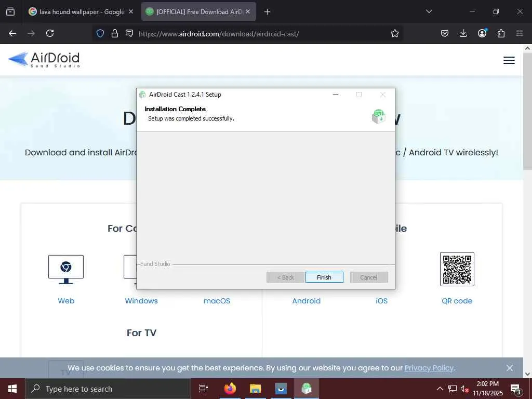Open a new browser tab
Image resolution: width=532 pixels, height=399 pixels.
click(268, 12)
